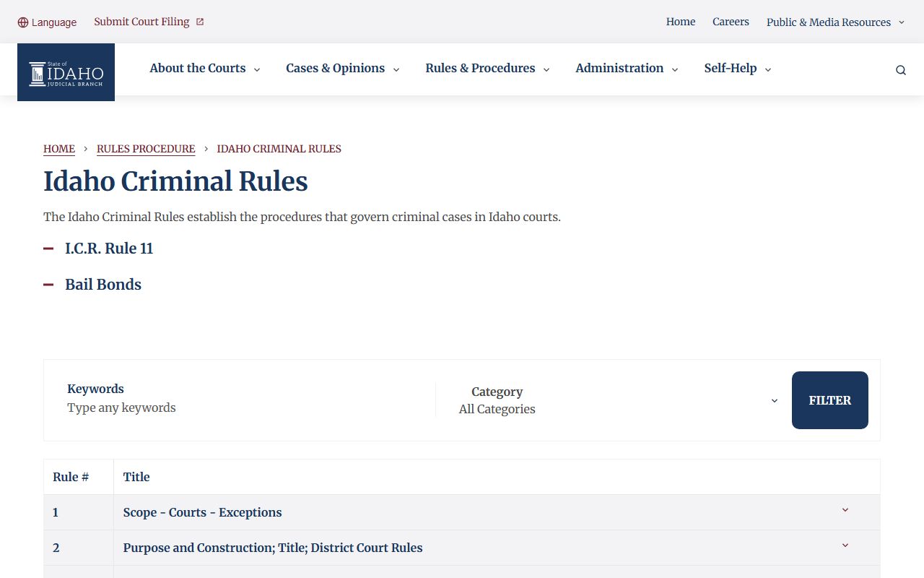Collapse the I.C.R. Rule 11 minus icon
Viewport: 924px width, 578px height.
click(48, 249)
